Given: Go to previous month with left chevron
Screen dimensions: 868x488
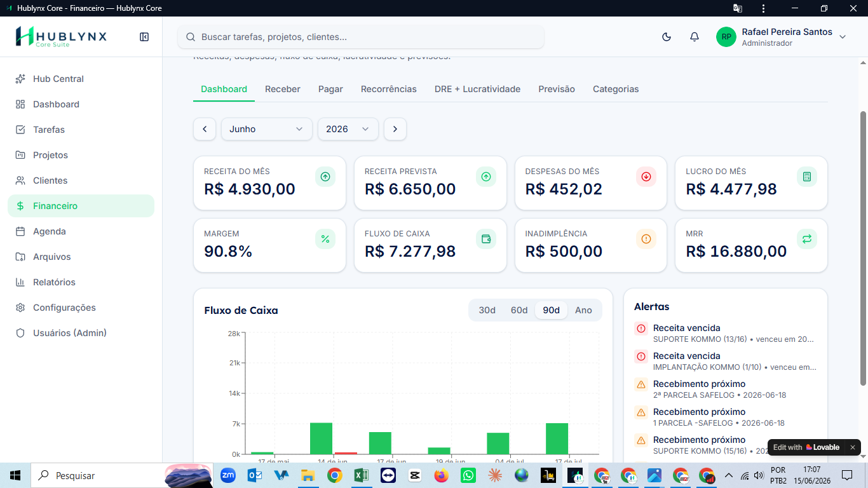Looking at the screenshot, I should (x=205, y=129).
